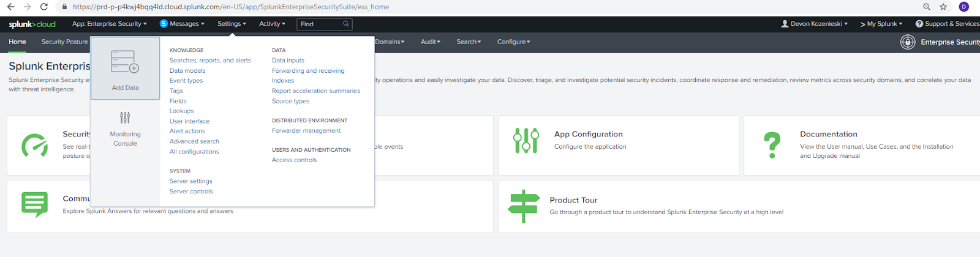Open Monitoring Console icon

pyautogui.click(x=125, y=117)
